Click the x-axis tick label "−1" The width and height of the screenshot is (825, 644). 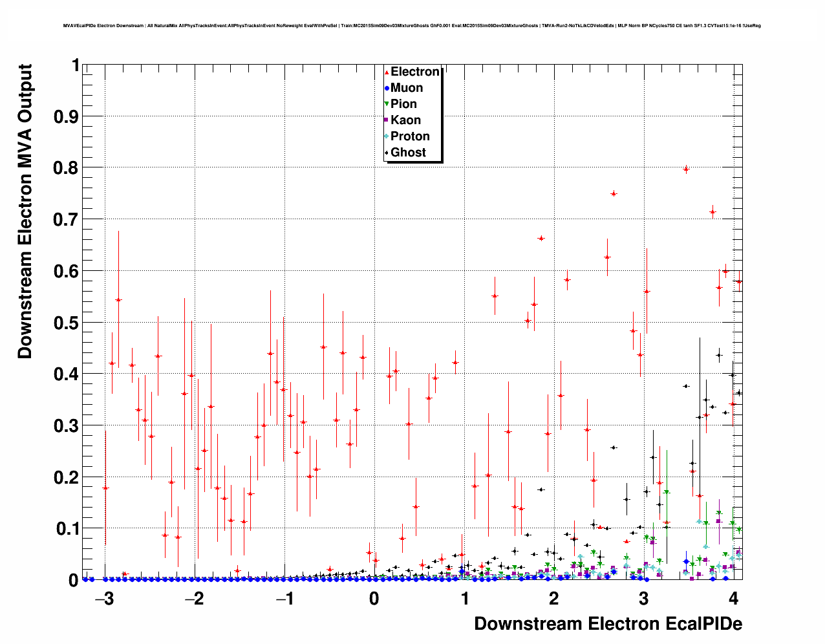(x=284, y=599)
